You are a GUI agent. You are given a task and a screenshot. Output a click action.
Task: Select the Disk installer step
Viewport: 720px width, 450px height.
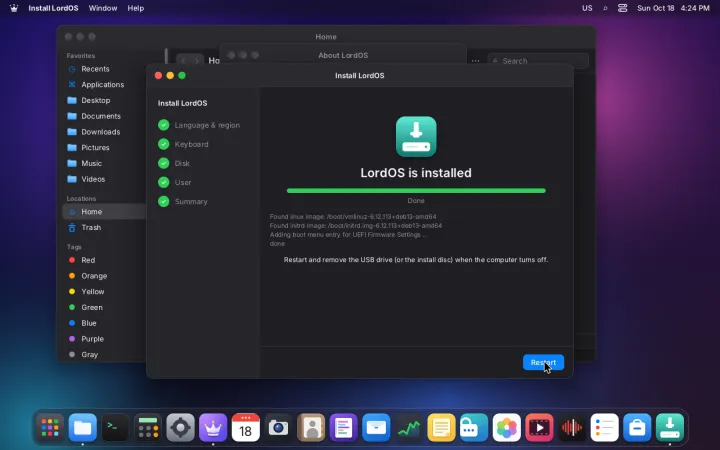click(x=174, y=163)
